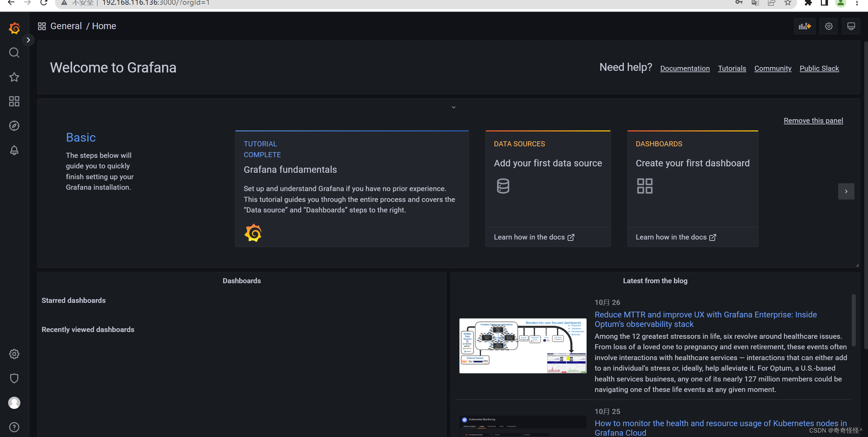This screenshot has width=868, height=437.
Task: Show next setup cards with right arrow
Action: (846, 191)
